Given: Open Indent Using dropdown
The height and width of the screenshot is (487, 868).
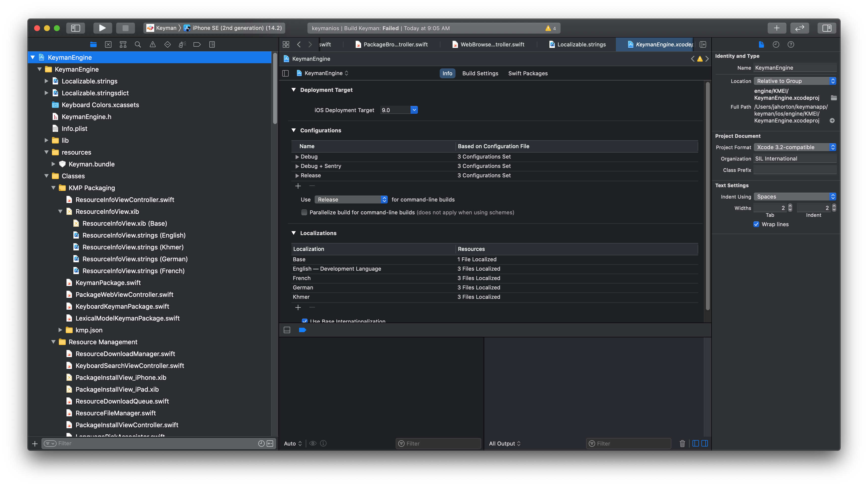Looking at the screenshot, I should 795,197.
